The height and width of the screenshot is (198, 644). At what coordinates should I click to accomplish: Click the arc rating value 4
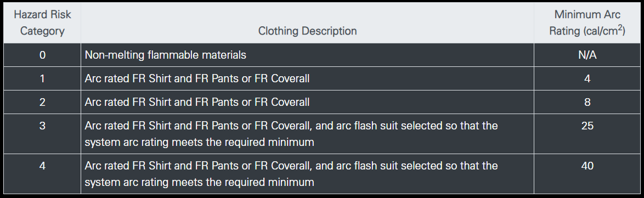[587, 78]
